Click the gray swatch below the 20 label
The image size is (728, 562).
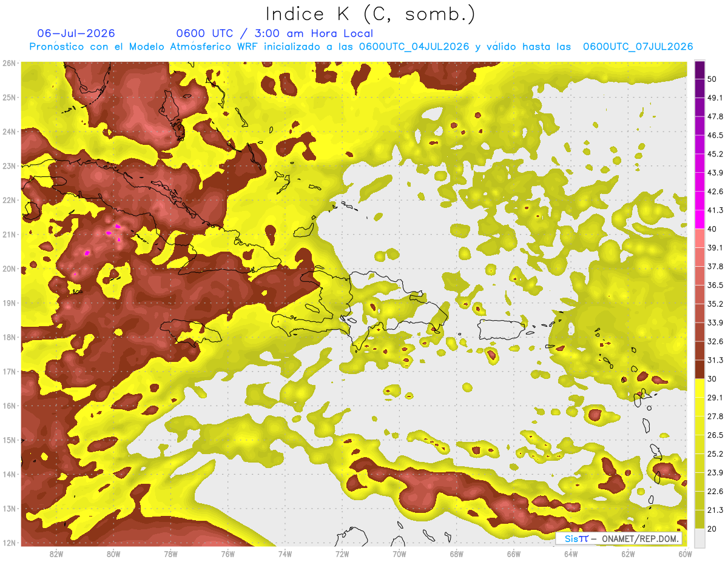(699, 538)
